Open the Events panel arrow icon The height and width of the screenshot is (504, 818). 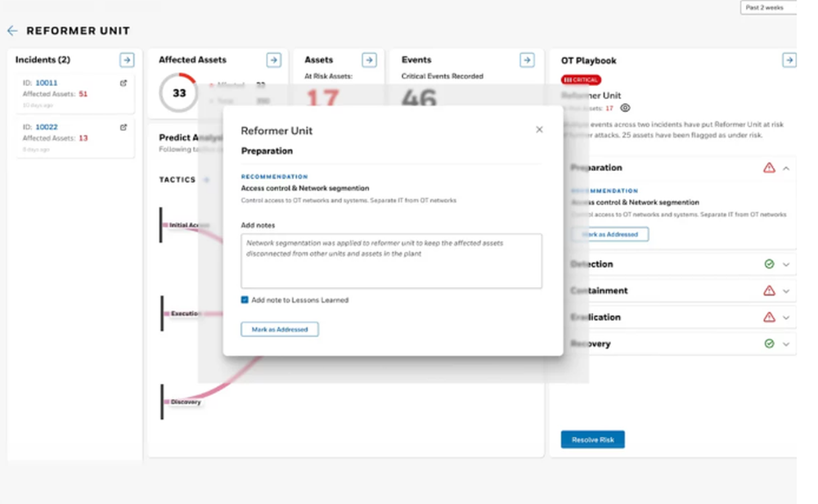pyautogui.click(x=527, y=60)
